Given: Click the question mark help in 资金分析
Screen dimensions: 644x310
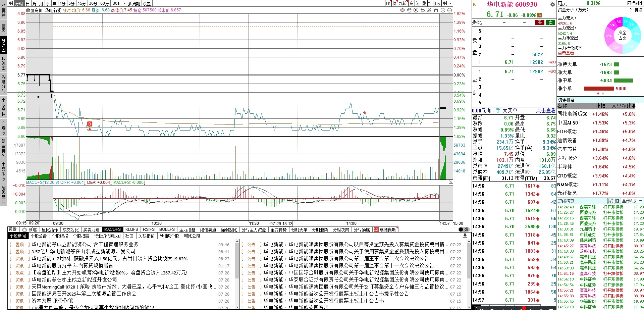Looking at the screenshot, I should click(631, 10).
